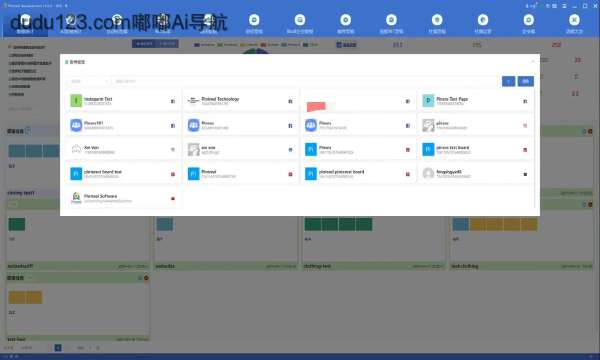Viewport: 600px width, 360px height.
Task: Click the Facebook icon on Pinreal Technology row
Action: point(290,101)
